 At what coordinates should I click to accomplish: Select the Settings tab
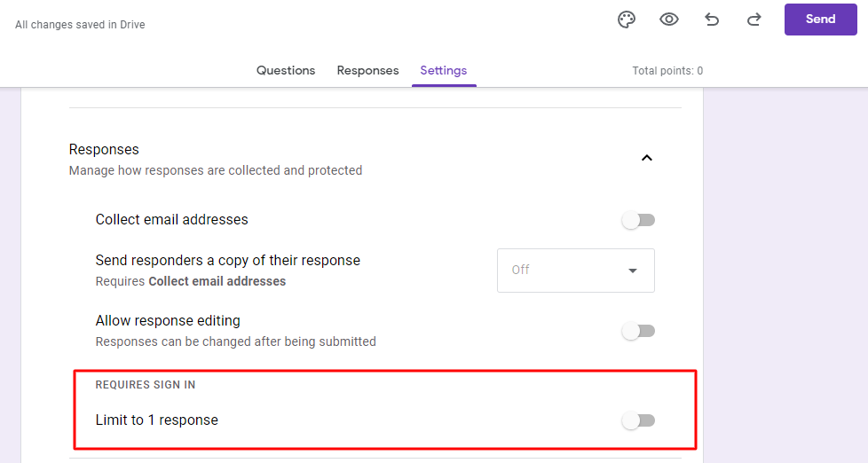444,70
